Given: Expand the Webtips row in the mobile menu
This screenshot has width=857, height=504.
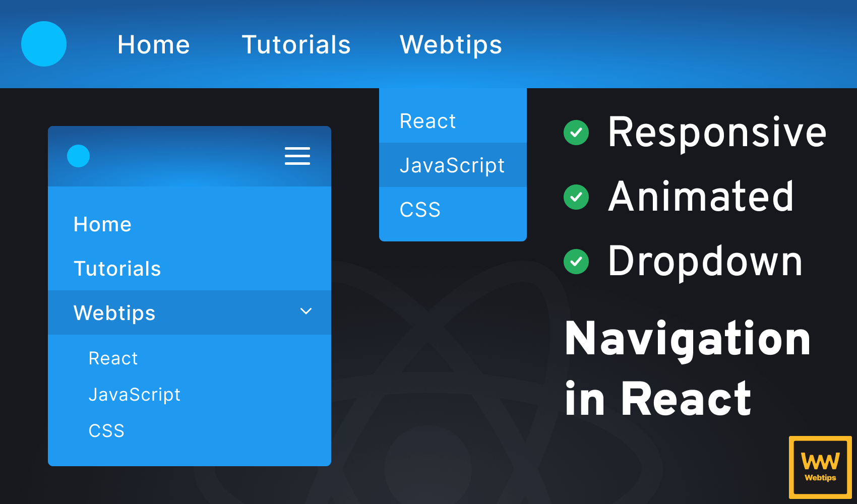Looking at the screenshot, I should point(115,313).
